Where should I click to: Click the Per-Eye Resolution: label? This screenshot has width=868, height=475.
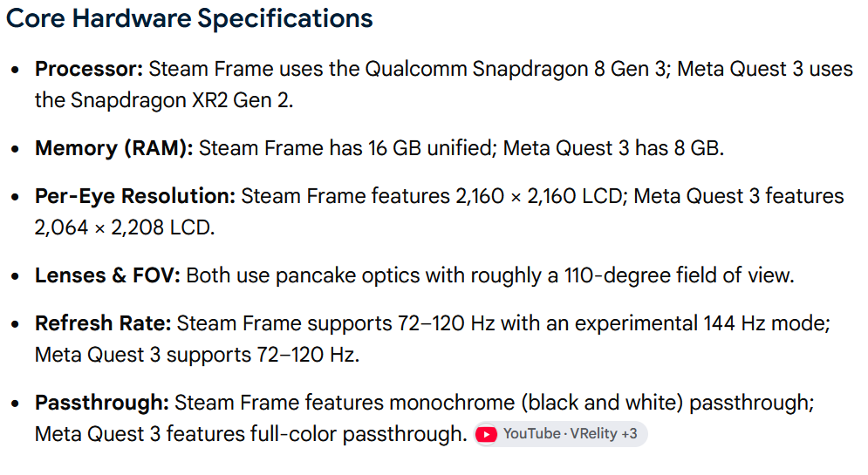tap(135, 197)
